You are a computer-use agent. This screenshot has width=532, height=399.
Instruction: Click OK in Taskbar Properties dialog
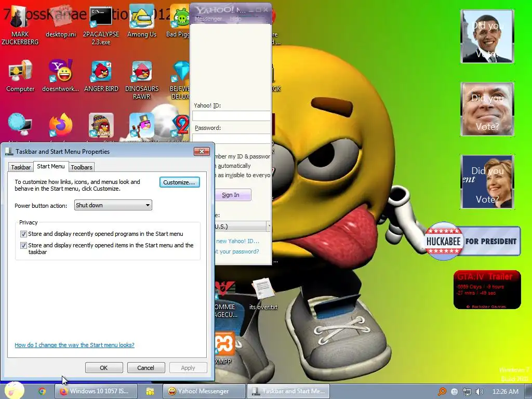click(x=104, y=368)
